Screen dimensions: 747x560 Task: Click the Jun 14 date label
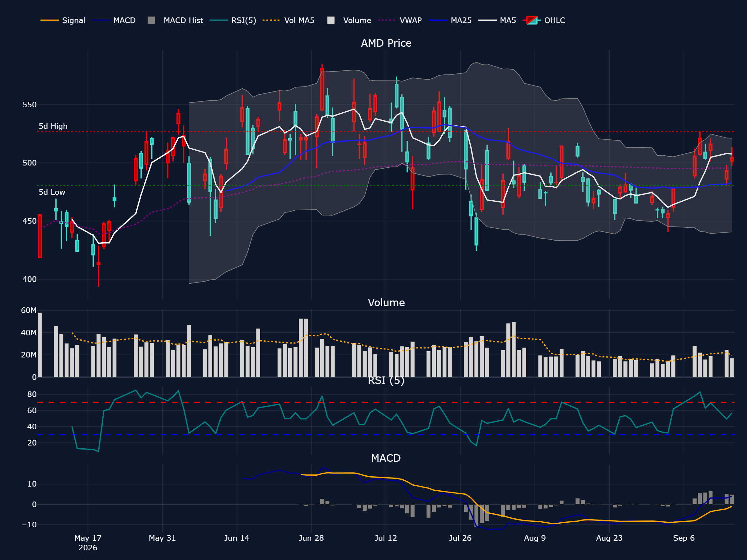coord(237,538)
